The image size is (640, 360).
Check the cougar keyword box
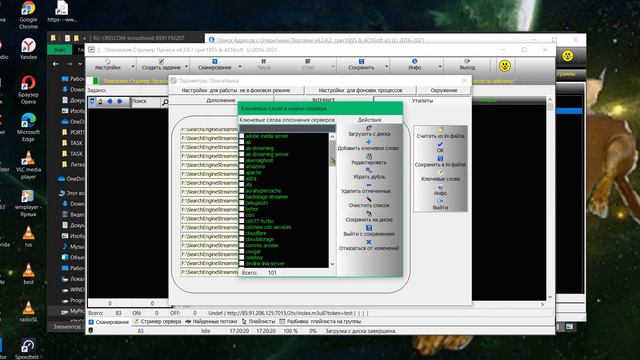242,251
